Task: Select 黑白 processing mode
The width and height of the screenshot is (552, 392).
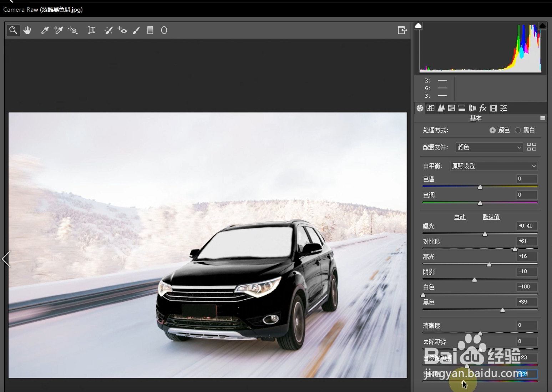Action: pyautogui.click(x=525, y=130)
